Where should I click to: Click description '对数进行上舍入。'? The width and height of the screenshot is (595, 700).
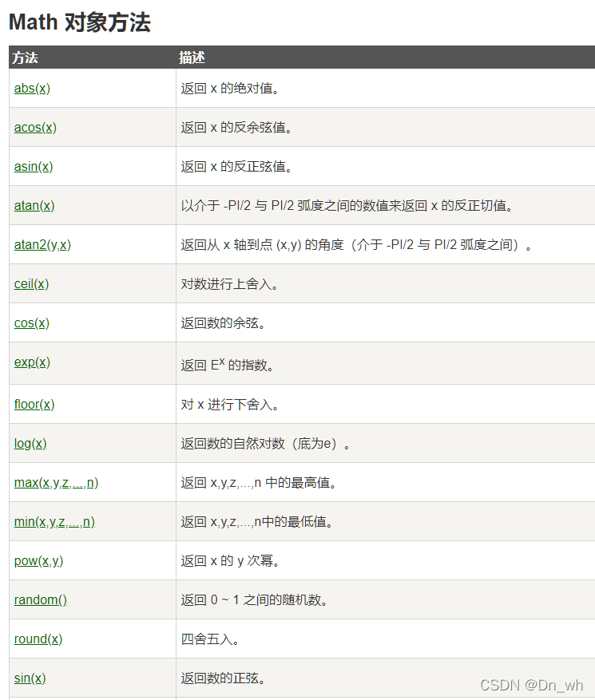(230, 284)
